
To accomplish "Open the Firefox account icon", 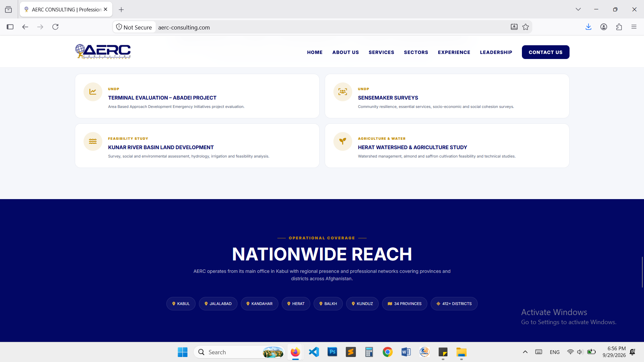I will [x=604, y=27].
